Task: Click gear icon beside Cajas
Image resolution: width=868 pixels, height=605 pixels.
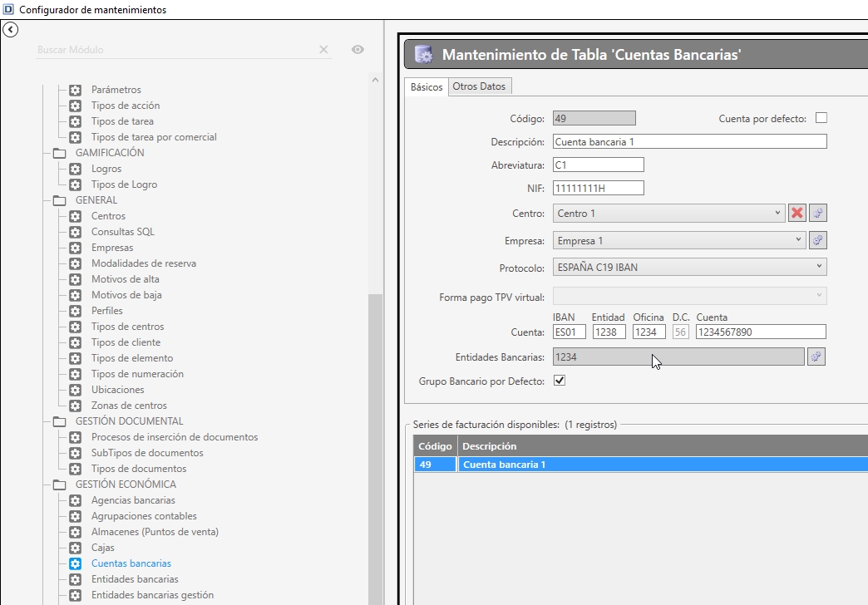Action: (76, 548)
